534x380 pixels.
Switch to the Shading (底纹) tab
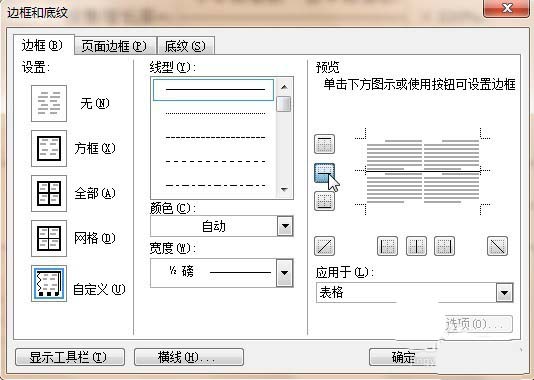click(186, 46)
